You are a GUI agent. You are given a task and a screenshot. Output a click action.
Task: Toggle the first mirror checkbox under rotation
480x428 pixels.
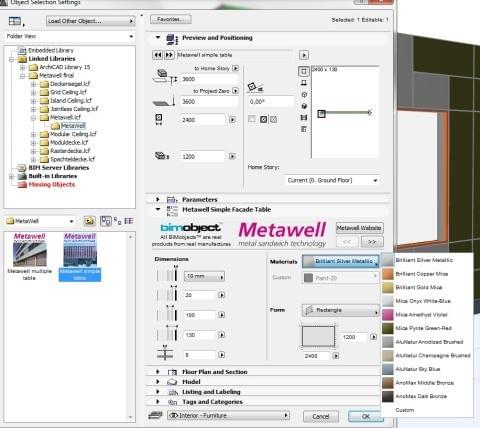[252, 119]
